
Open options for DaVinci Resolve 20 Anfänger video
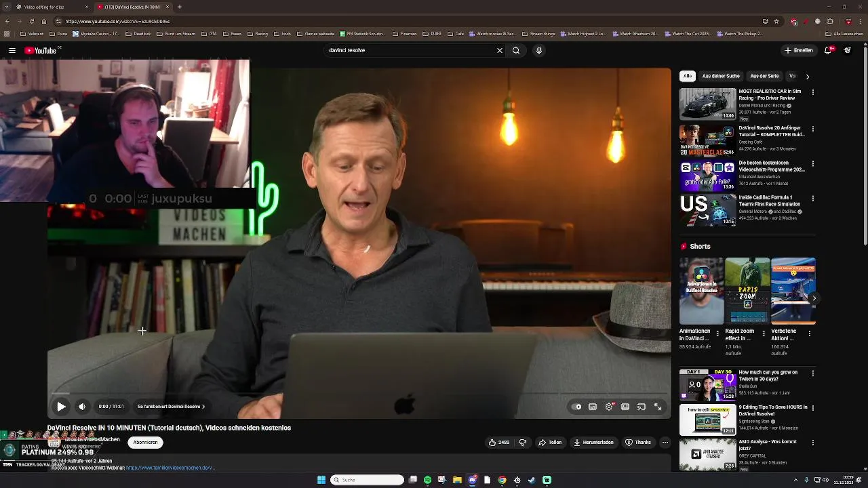(813, 129)
